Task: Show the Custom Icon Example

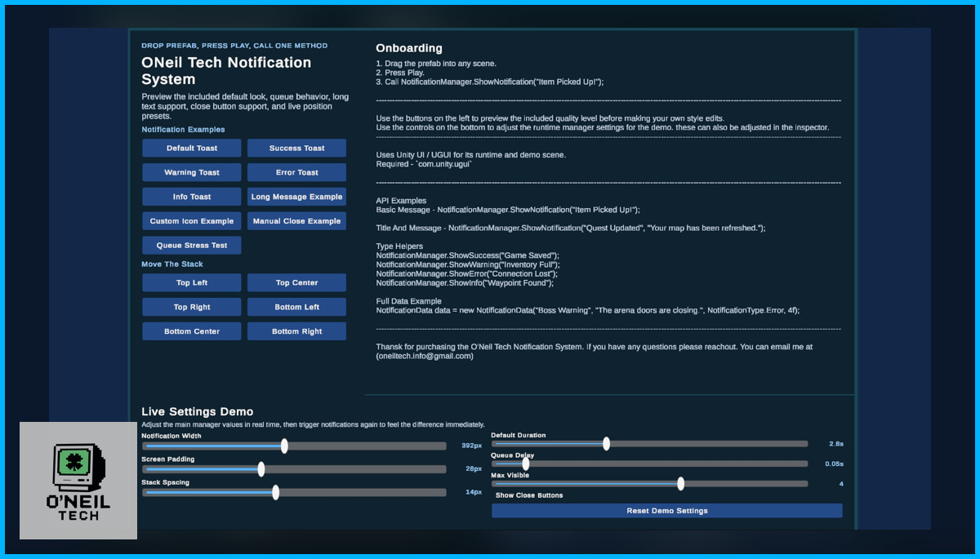Action: (192, 221)
